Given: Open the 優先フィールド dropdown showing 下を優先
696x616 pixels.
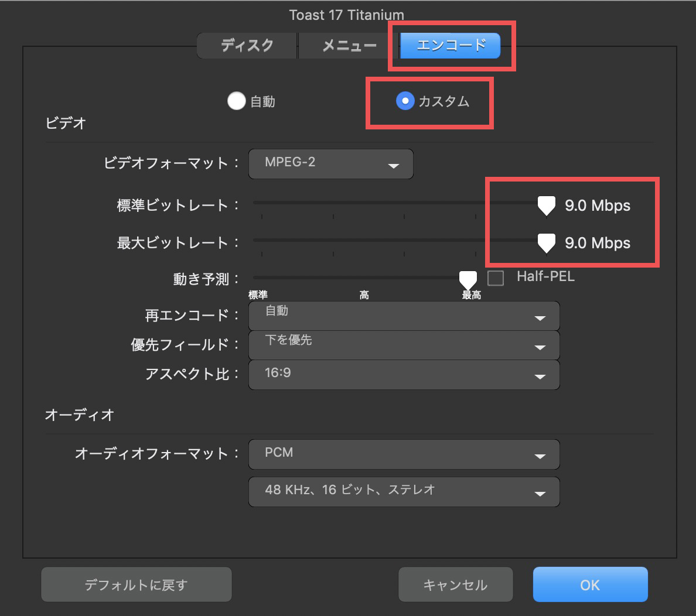Looking at the screenshot, I should (x=404, y=345).
